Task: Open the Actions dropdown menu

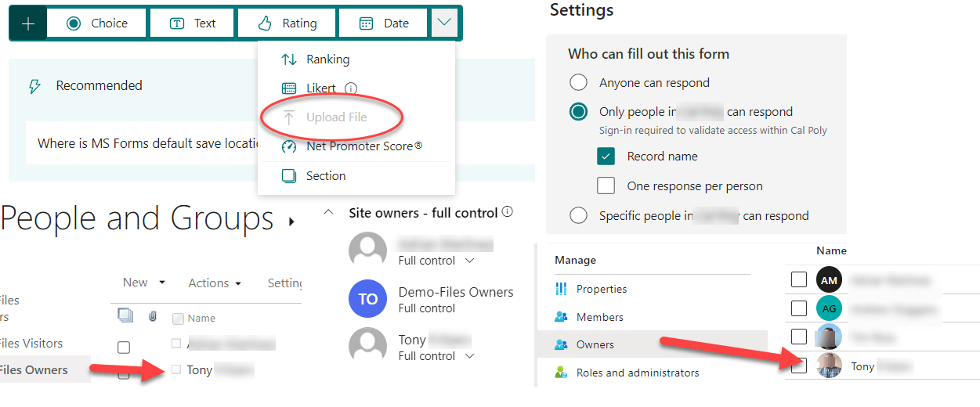Action: (x=215, y=283)
